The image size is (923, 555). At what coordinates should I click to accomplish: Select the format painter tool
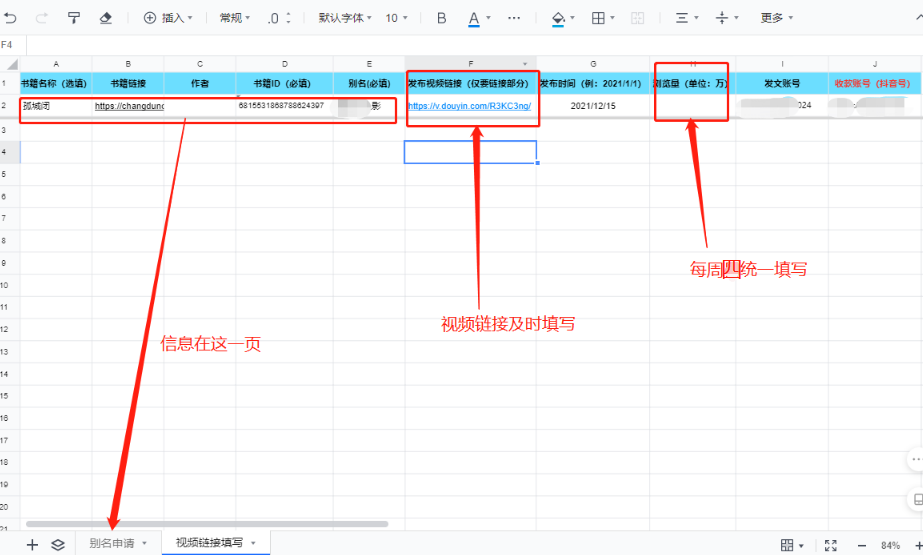coord(74,18)
